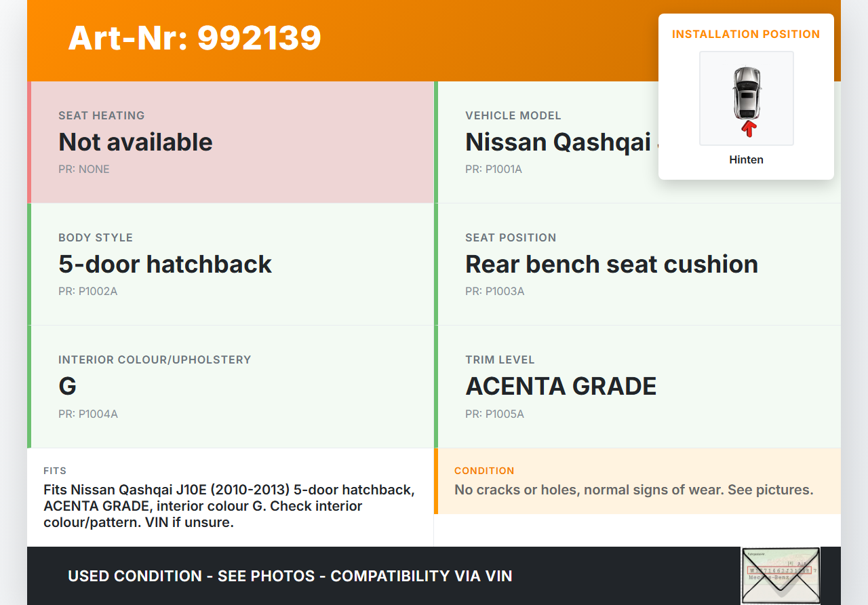Screen dimensions: 868x605
Task: Click the "PR: P1005A" code
Action: click(494, 414)
